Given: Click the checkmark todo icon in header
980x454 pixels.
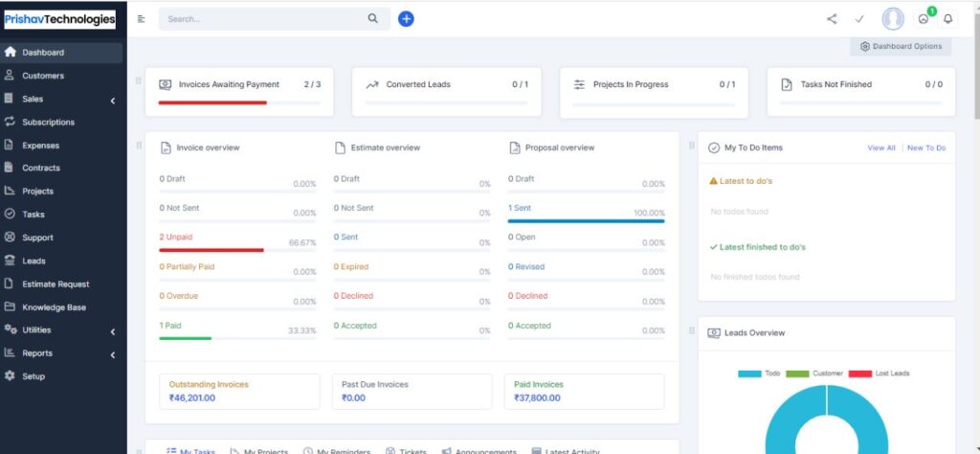Looking at the screenshot, I should click(859, 19).
